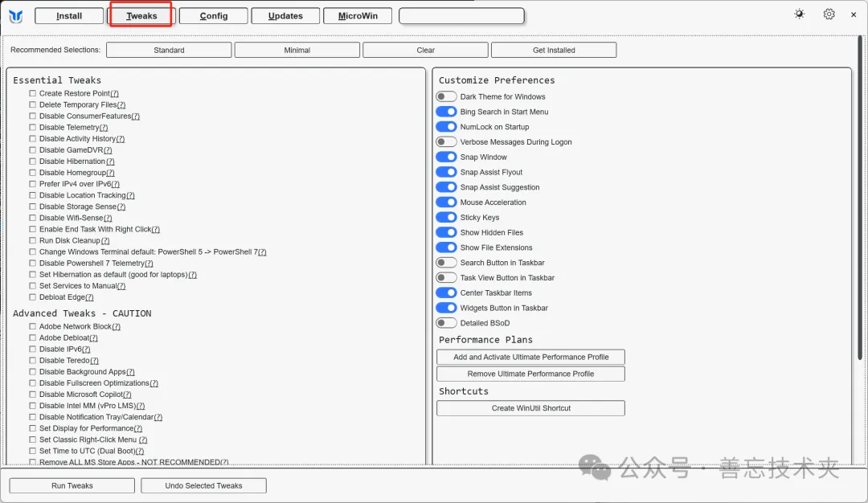This screenshot has height=503, width=868.
Task: Toggle Center Taskbar Items switch
Action: (x=446, y=292)
